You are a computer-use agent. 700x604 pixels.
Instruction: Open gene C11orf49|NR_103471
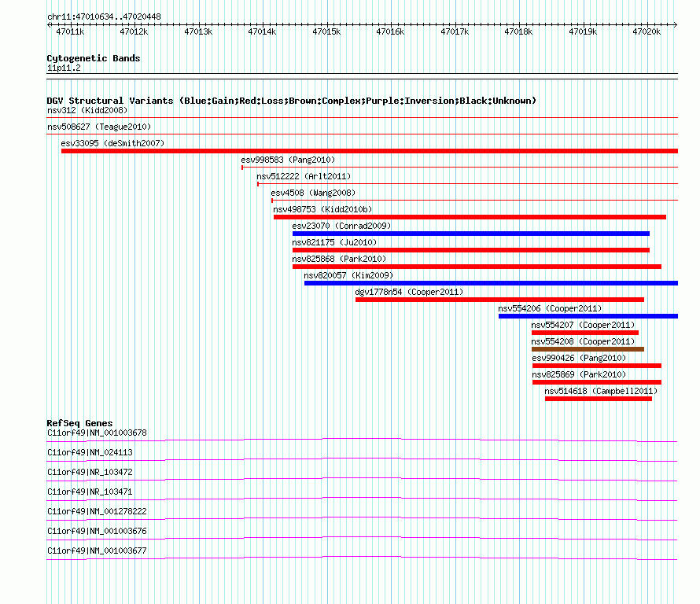pyautogui.click(x=90, y=492)
